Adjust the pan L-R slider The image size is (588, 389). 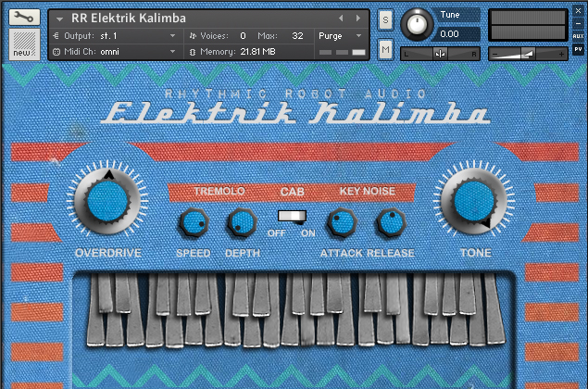(440, 54)
